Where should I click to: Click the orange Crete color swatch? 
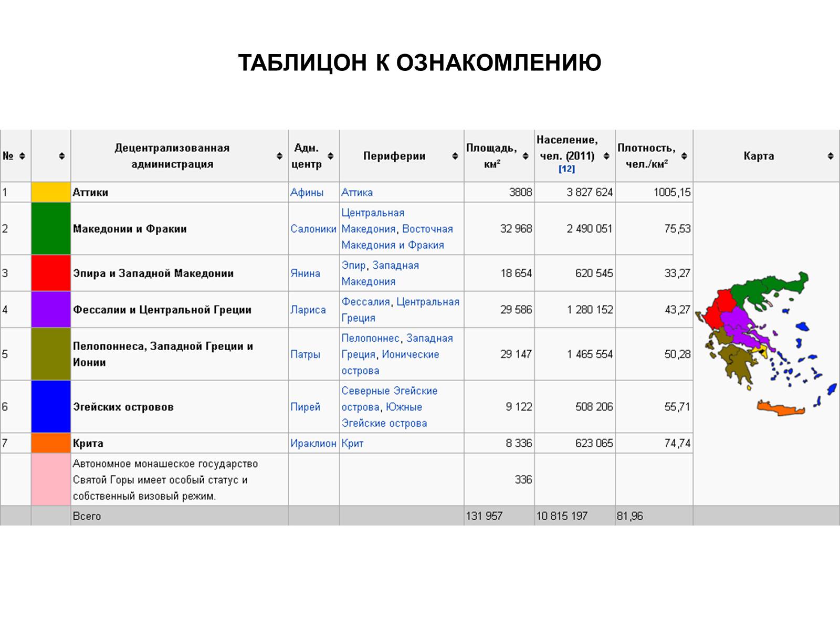click(51, 443)
